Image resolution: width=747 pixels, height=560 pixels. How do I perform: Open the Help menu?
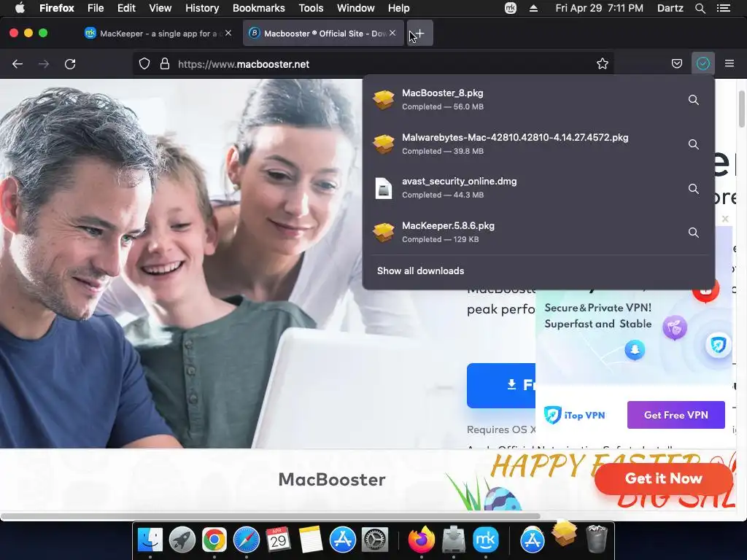399,8
